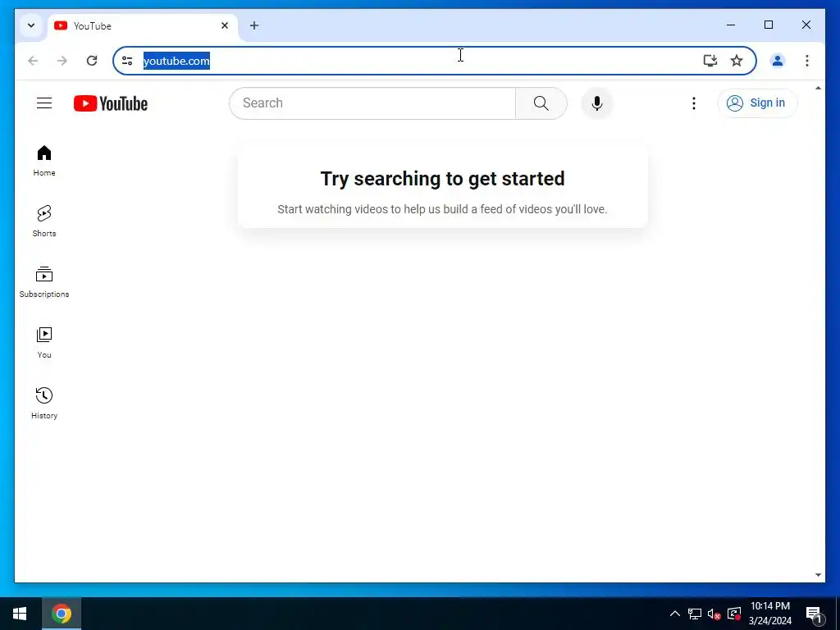840x630 pixels.
Task: Click the muted volume tray icon
Action: coord(714,614)
